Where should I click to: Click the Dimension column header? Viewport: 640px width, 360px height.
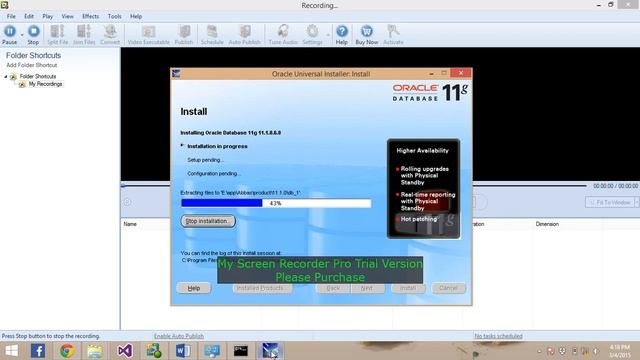point(547,224)
